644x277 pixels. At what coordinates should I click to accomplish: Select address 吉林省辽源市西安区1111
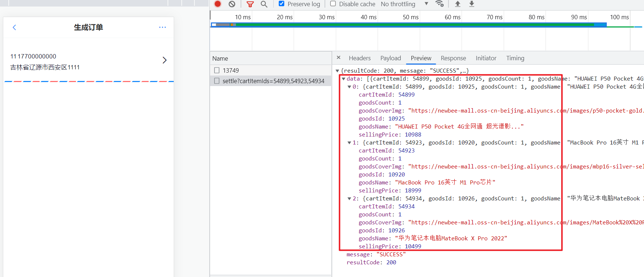(x=45, y=67)
